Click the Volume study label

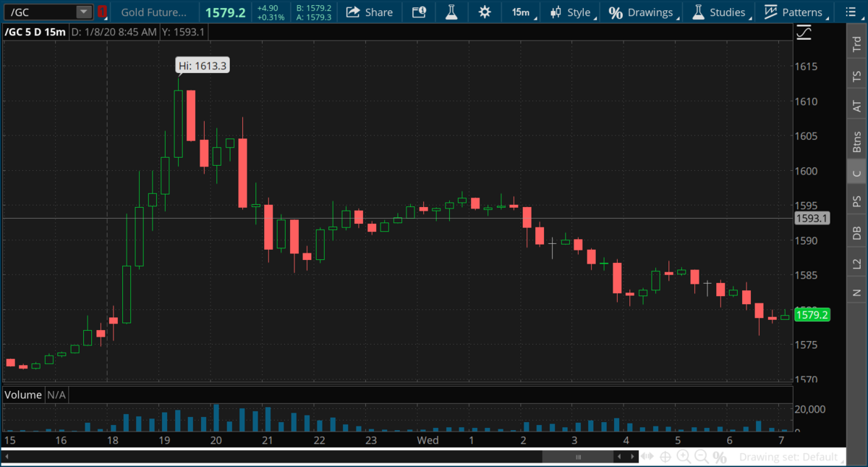pyautogui.click(x=24, y=395)
